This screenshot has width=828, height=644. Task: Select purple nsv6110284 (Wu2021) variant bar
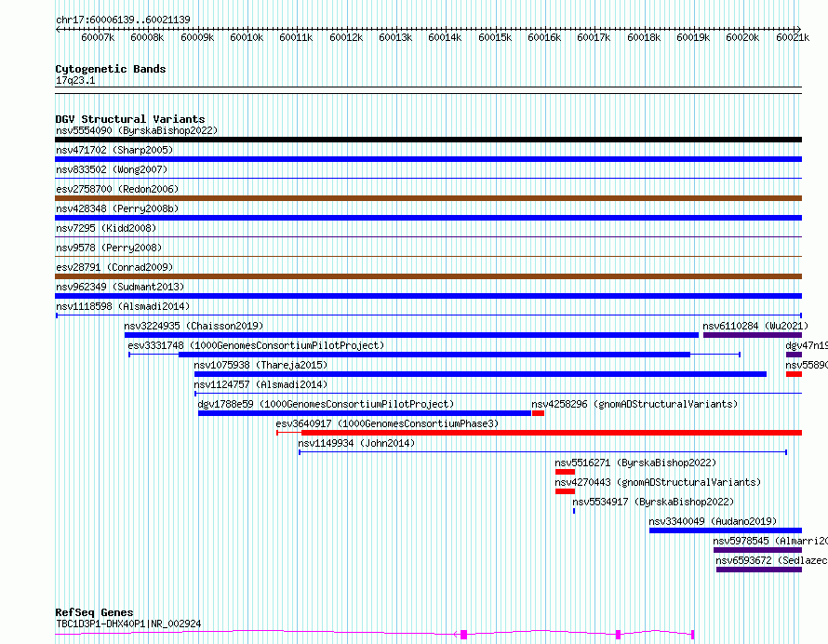(x=753, y=335)
